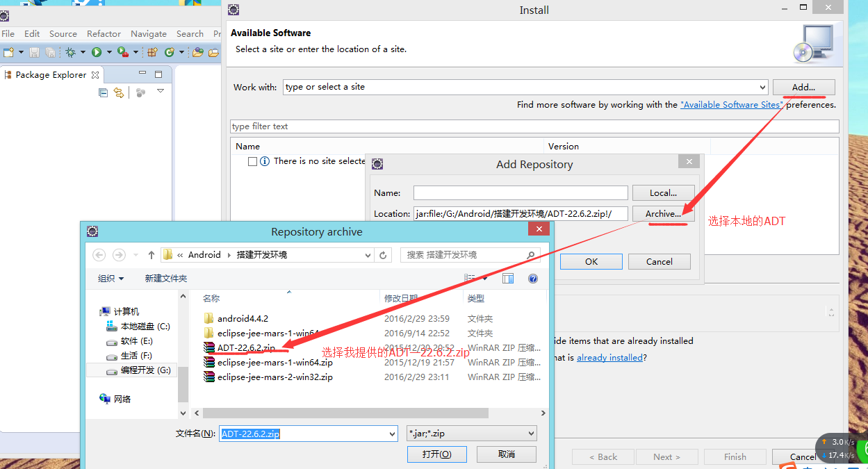The image size is (868, 469).
Task: Open dropdown arrow next to External Tools icon
Action: 135,52
